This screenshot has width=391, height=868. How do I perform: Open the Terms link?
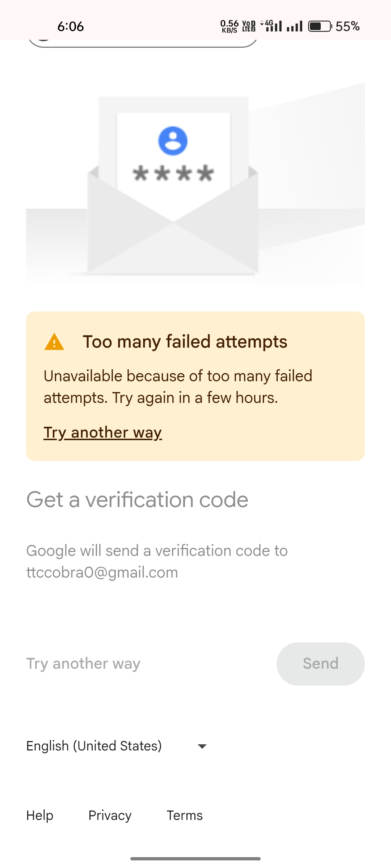185,816
